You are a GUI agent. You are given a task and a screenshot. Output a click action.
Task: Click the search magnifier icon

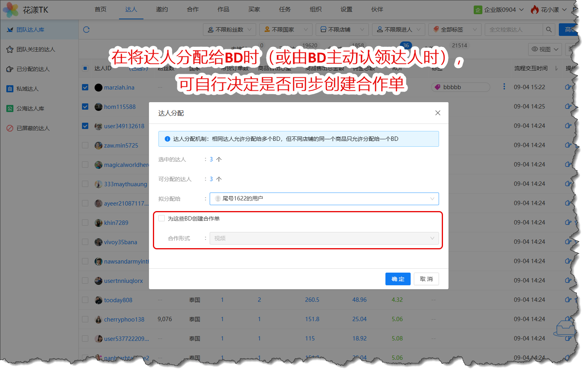pyautogui.click(x=549, y=30)
